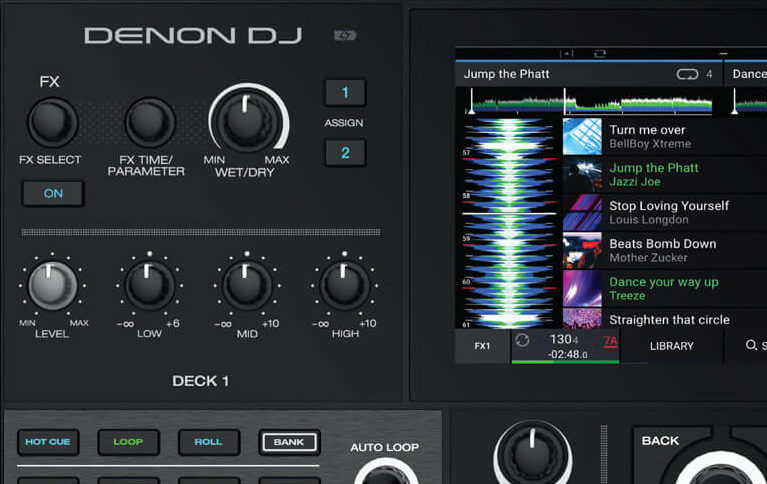The image size is (767, 484).
Task: Click the FX TIME/PARAMETER knob
Action: 150,123
